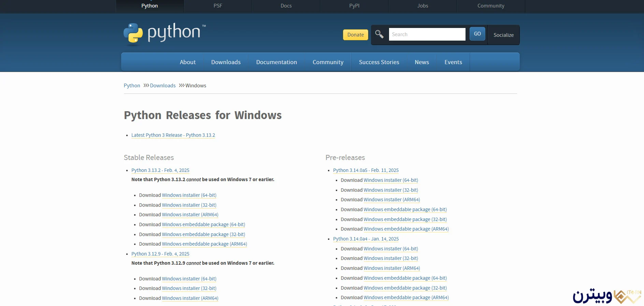Download 3.14.0a4 embeddable package (64-bit)
Screen dimensions: 644x306
tap(405, 278)
